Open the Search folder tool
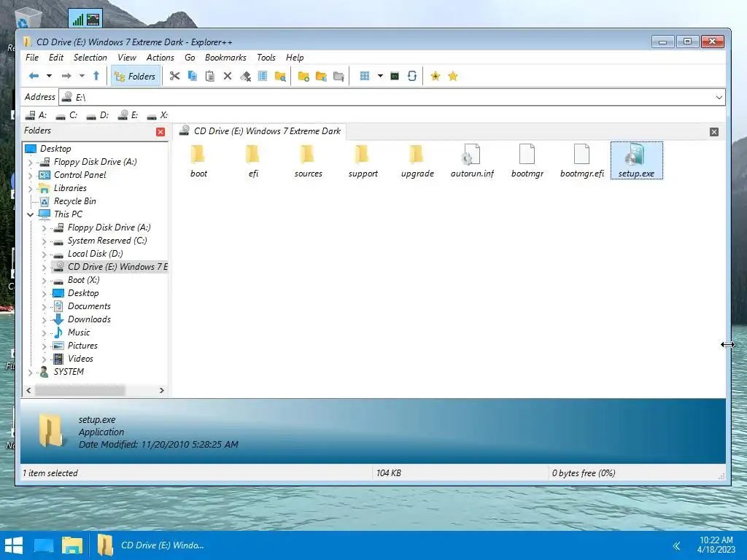This screenshot has width=747, height=560. click(x=280, y=76)
